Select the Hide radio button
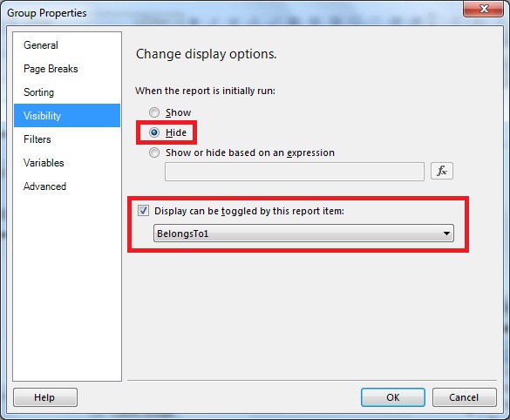Screen dimensions: 510x420 154,132
